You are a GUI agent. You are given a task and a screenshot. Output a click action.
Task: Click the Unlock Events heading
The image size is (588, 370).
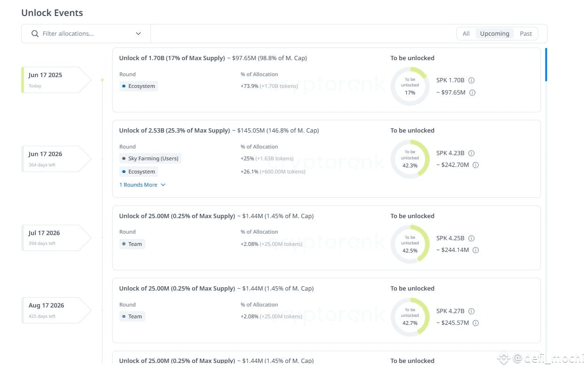[52, 13]
